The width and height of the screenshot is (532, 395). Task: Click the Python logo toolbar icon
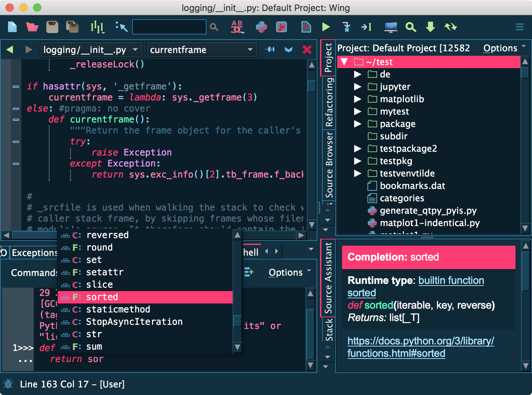(x=262, y=27)
